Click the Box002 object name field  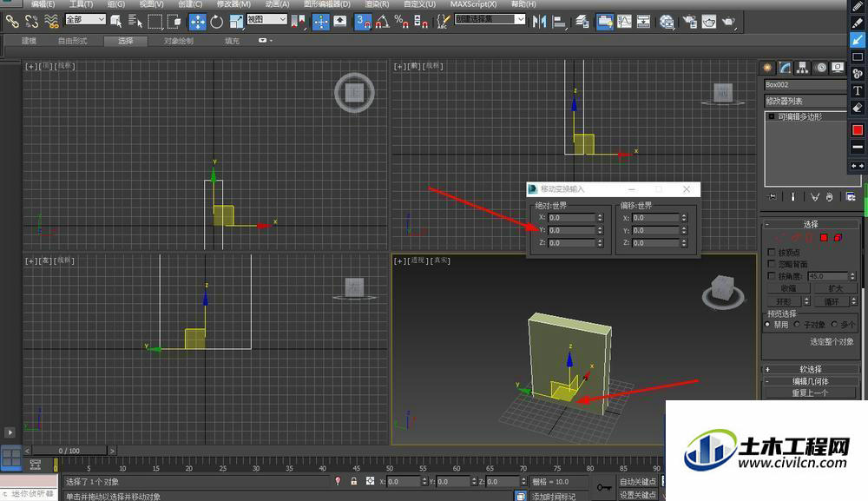[806, 85]
